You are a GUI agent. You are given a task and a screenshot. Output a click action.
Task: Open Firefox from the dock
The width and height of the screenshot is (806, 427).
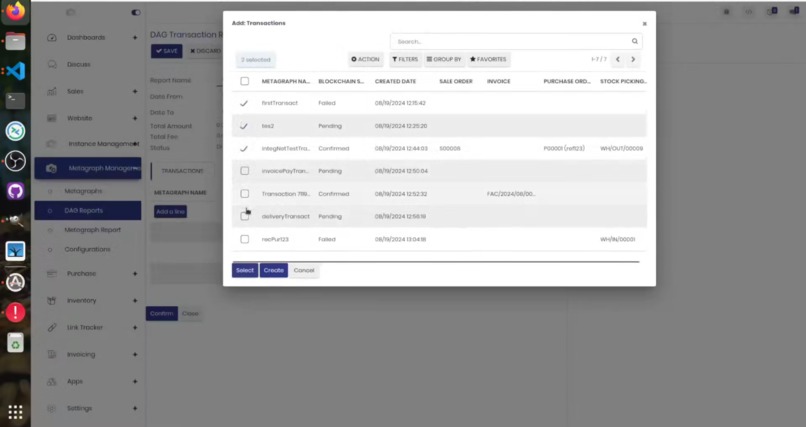click(x=15, y=10)
